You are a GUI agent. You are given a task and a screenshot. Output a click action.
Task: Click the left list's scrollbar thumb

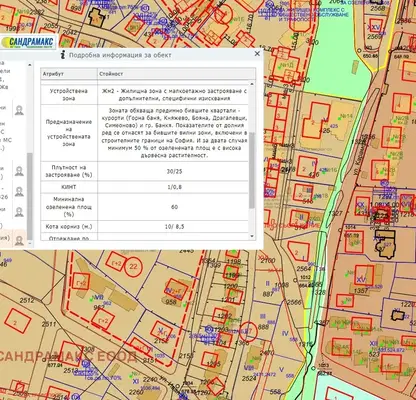tap(30, 196)
